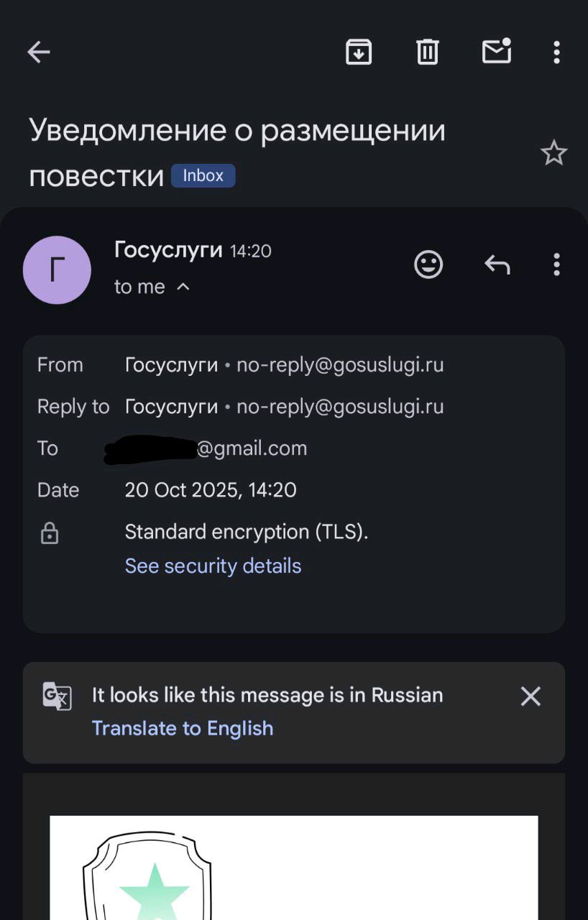Tap the Inbox label chip
The height and width of the screenshot is (920, 588).
point(203,175)
